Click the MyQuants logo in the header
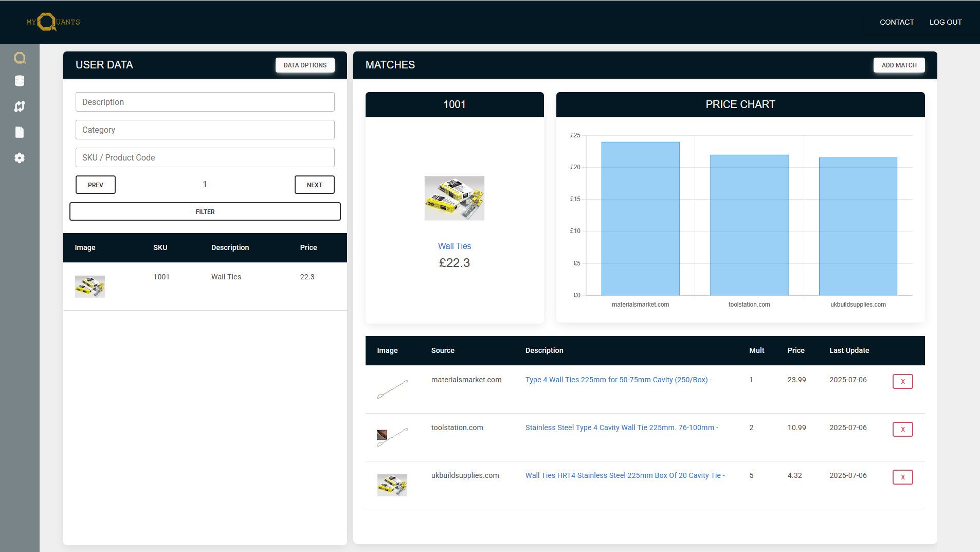The height and width of the screenshot is (552, 980). click(53, 22)
